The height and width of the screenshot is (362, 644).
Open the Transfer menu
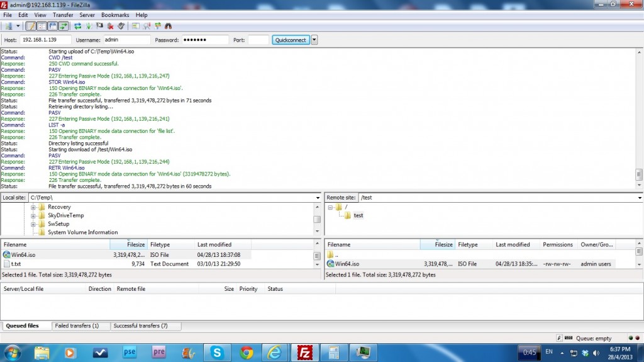point(63,15)
